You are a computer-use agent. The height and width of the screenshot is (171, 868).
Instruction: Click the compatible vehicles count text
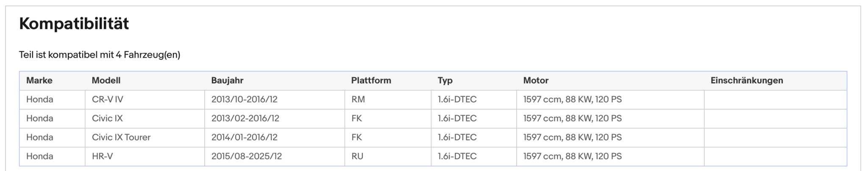tap(100, 55)
